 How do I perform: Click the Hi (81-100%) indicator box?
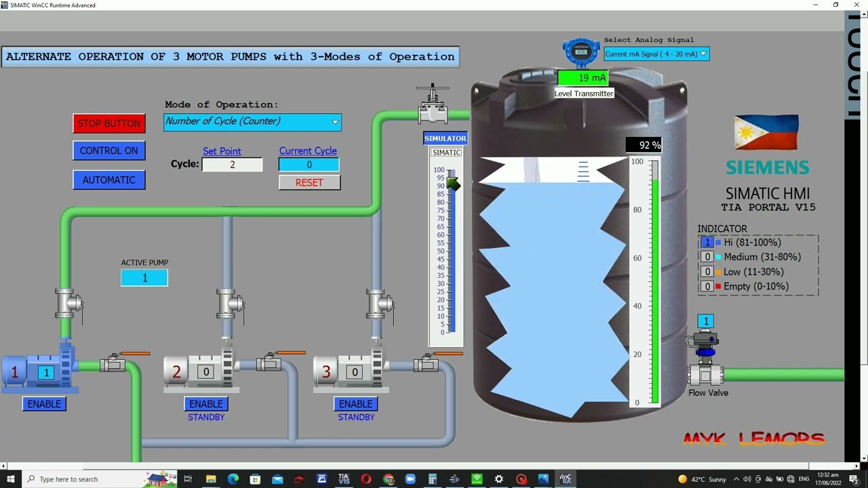(707, 242)
